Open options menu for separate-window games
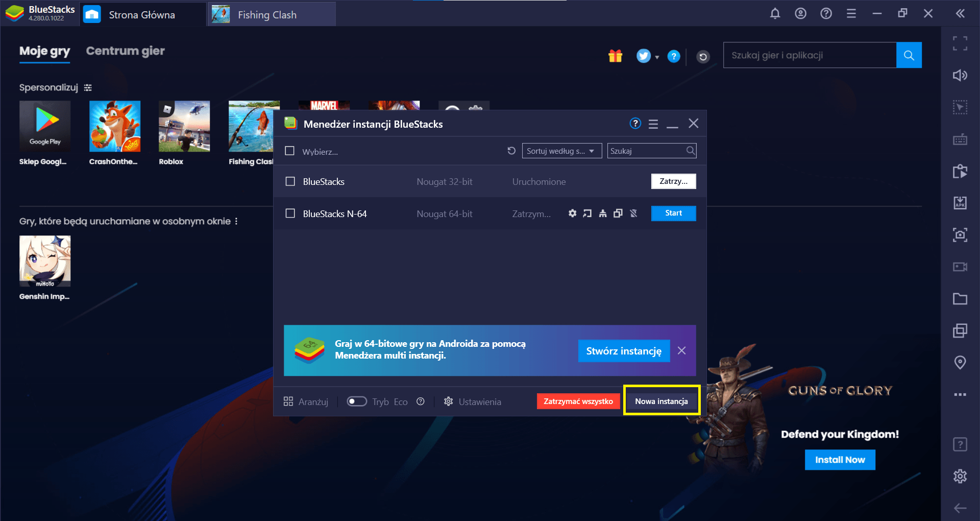Viewport: 980px width, 521px height. (x=236, y=221)
